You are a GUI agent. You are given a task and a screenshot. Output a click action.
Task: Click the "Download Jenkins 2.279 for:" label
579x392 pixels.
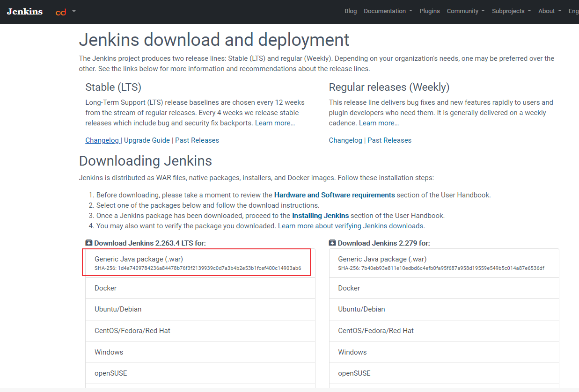point(384,243)
